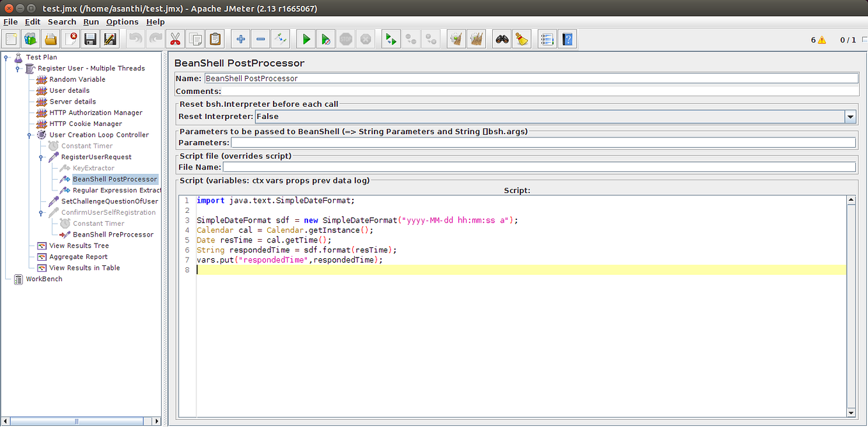Start the test with the green arrow

(306, 38)
